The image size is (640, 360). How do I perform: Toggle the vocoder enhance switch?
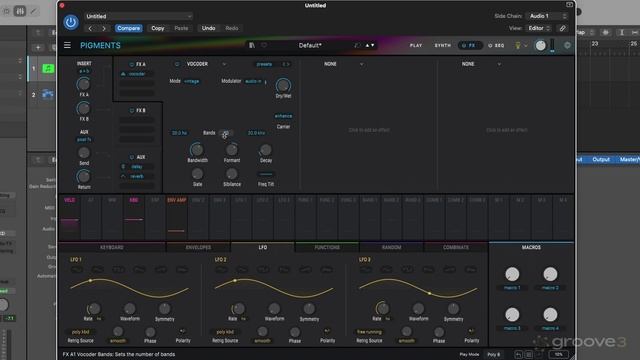[x=283, y=116]
